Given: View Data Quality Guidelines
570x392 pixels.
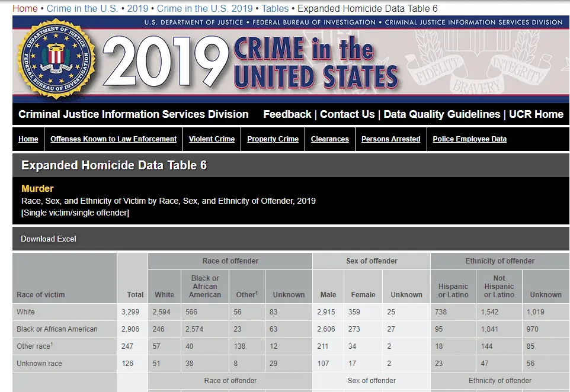Looking at the screenshot, I should (441, 114).
